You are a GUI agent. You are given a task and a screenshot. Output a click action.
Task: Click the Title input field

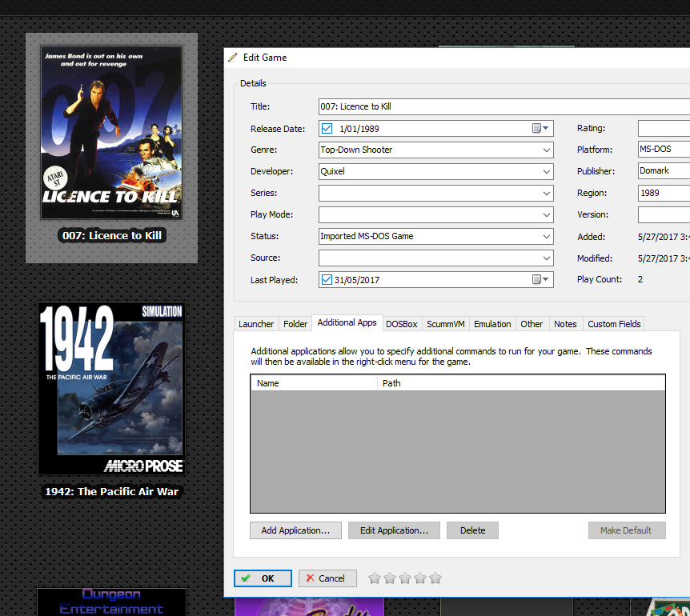(504, 106)
